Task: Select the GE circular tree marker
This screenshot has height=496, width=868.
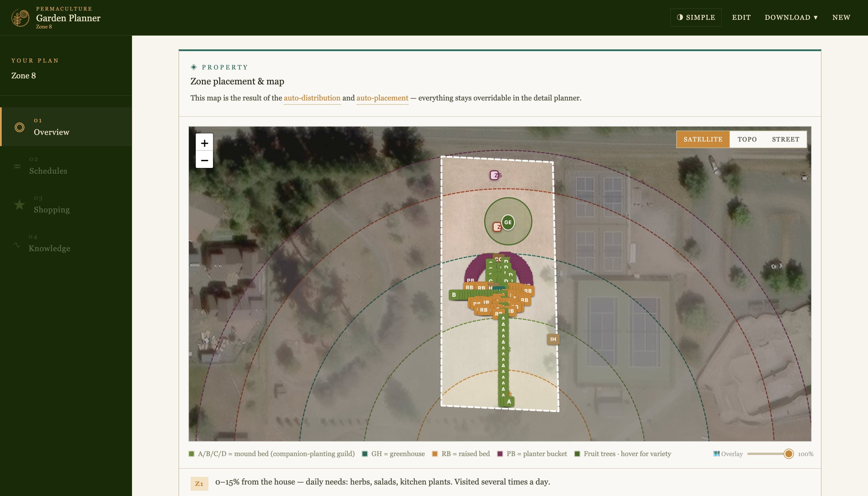Action: tap(508, 222)
